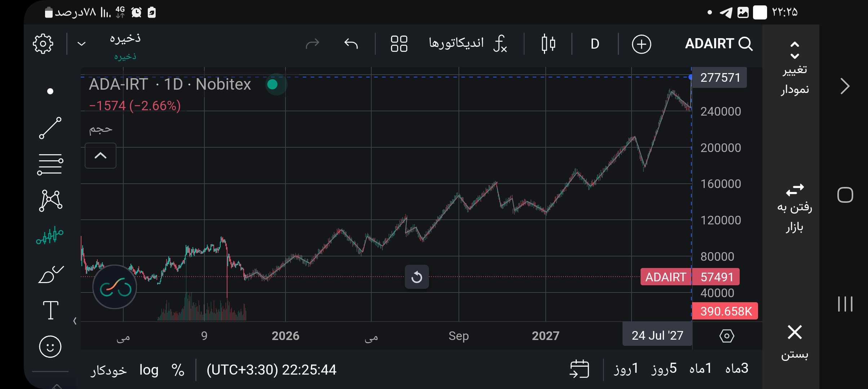Open the layout grid selector
The height and width of the screenshot is (389, 868).
399,44
